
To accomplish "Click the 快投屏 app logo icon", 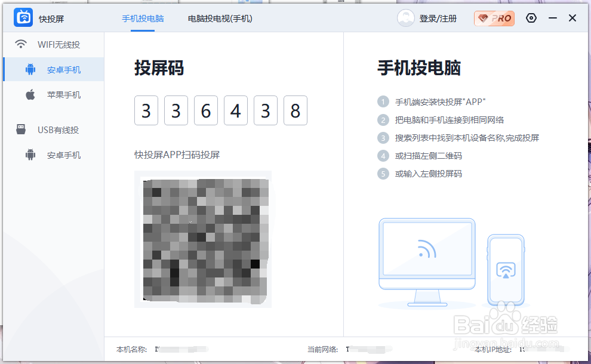I will (23, 17).
